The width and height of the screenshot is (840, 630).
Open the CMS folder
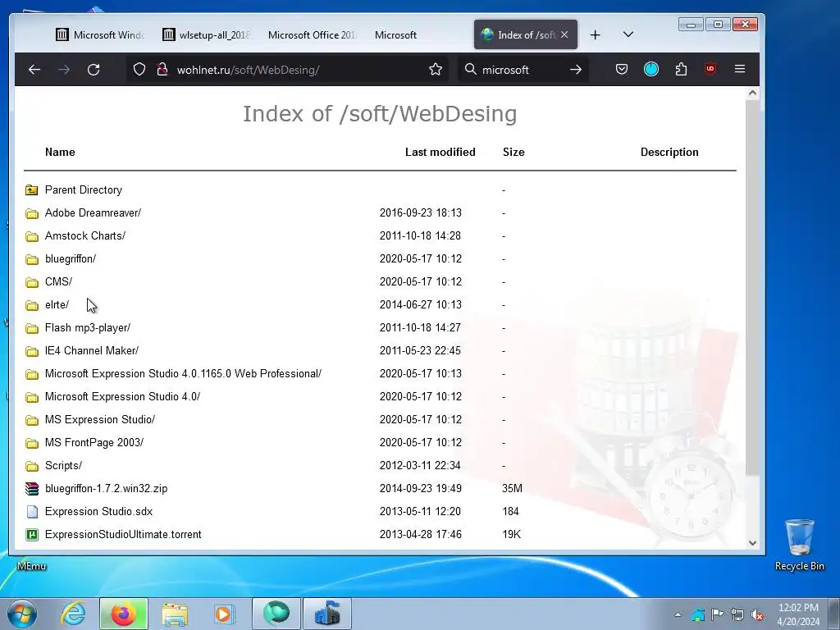[58, 282]
